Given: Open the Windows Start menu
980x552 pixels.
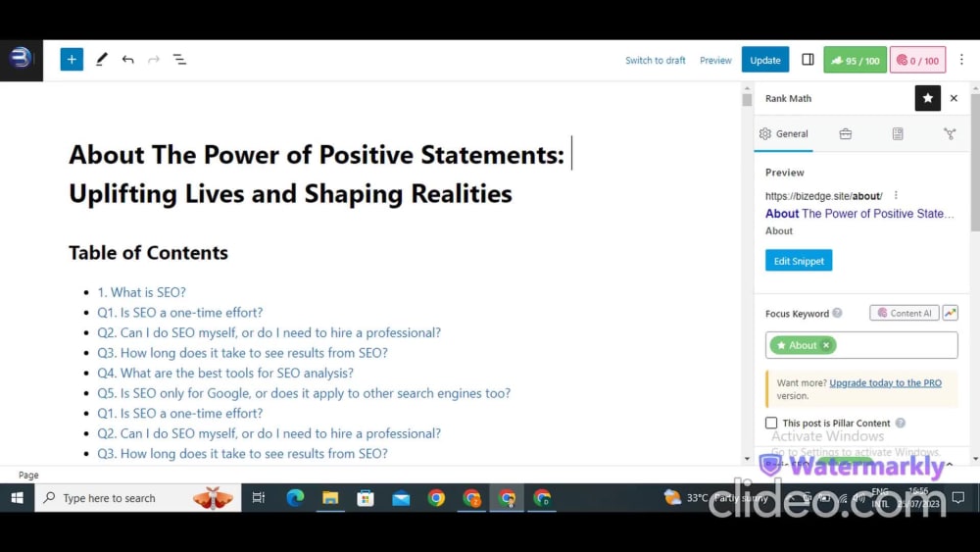Looking at the screenshot, I should 17,498.
